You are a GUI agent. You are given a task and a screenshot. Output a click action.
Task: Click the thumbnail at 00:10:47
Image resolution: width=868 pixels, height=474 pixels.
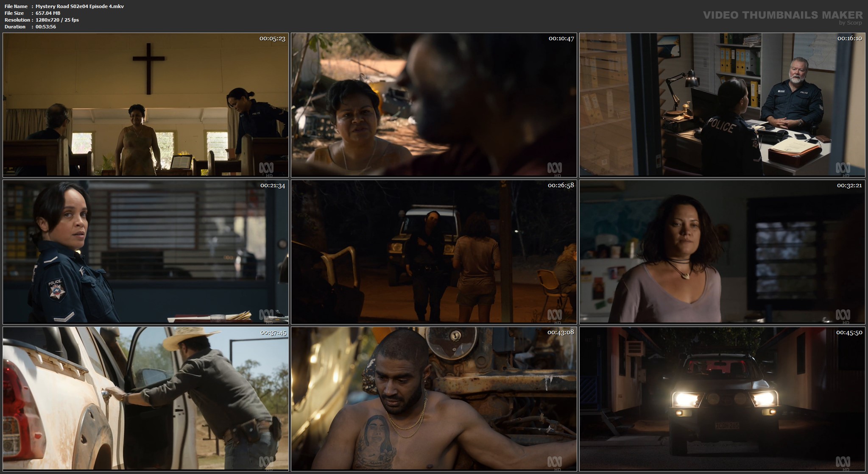tap(434, 105)
